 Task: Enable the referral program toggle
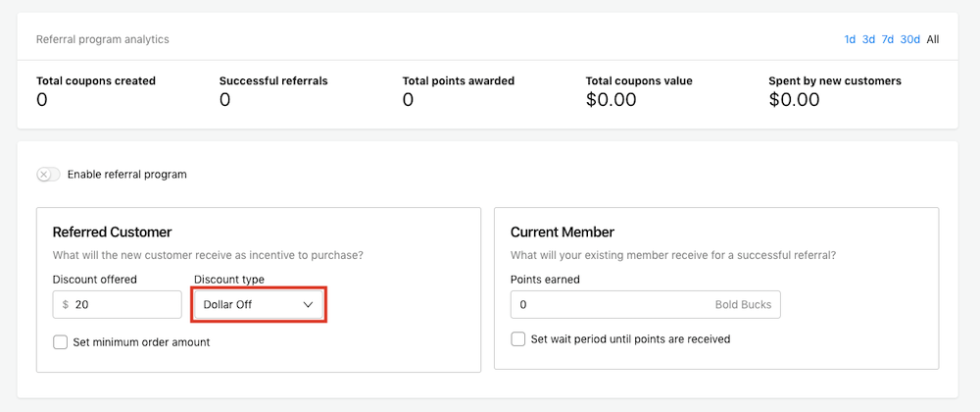pyautogui.click(x=48, y=175)
